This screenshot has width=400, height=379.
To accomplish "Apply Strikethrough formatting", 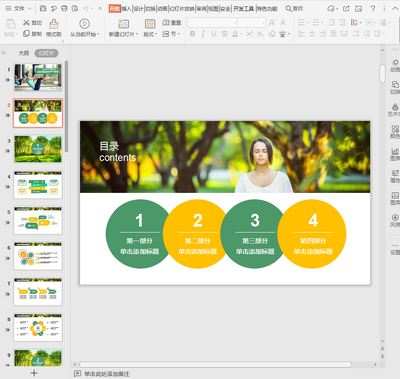I will pyautogui.click(x=224, y=34).
